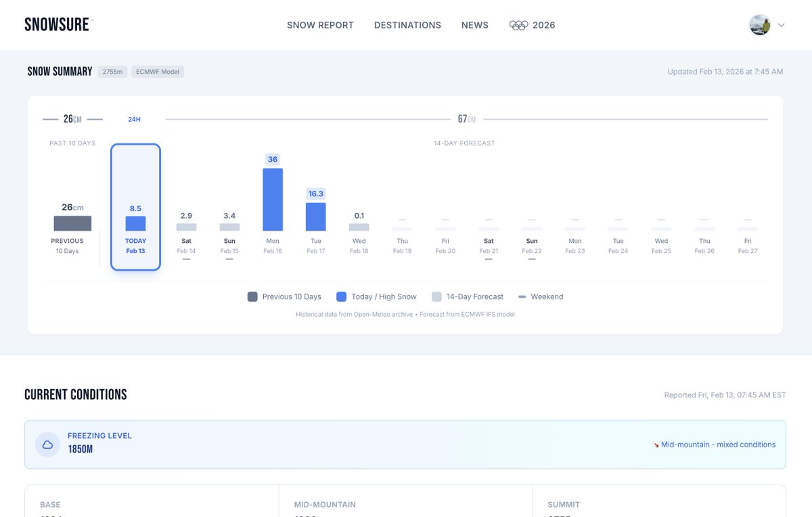Click the Fri Feb 27 day label
Viewport: 812px width, 517px height.
click(748, 246)
